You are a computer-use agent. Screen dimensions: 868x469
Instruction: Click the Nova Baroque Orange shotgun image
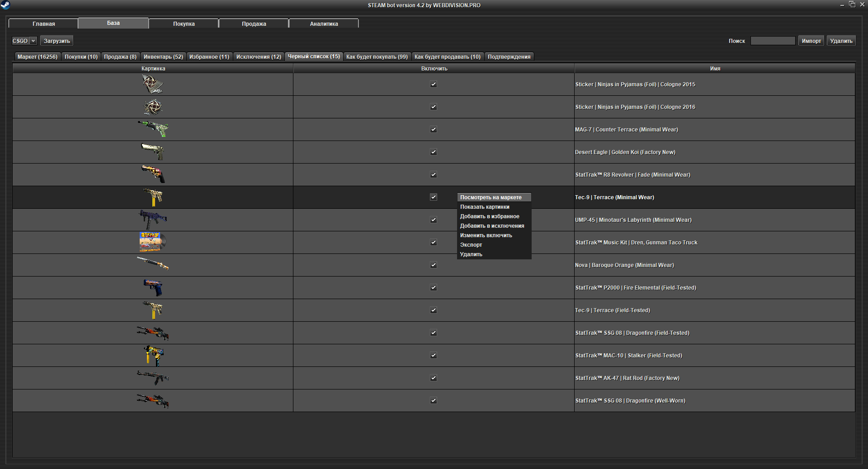(153, 263)
